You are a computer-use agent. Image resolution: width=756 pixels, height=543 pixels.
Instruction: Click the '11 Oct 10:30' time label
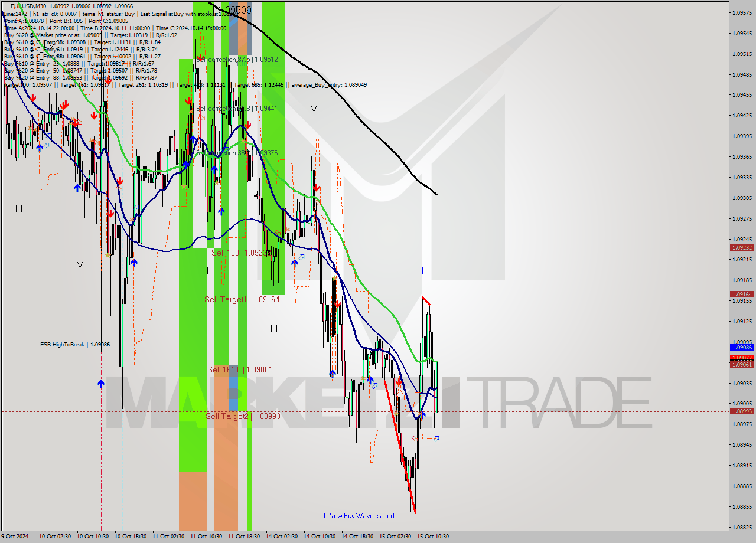pyautogui.click(x=207, y=537)
